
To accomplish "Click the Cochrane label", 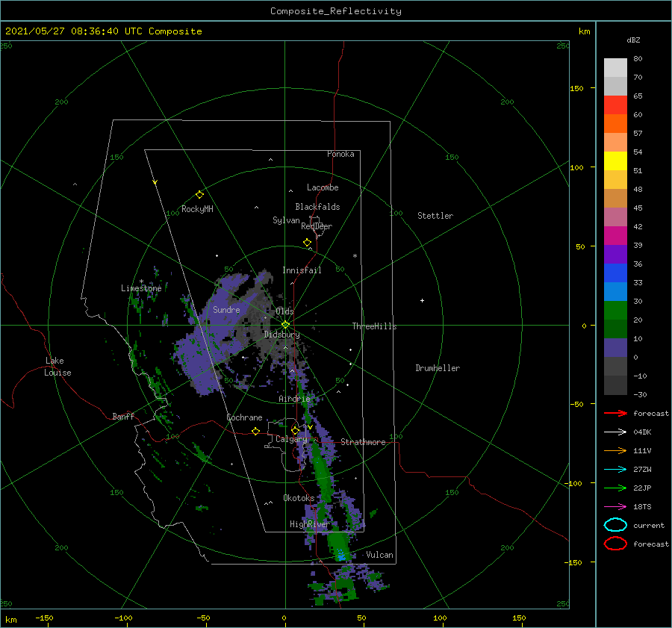I will pyautogui.click(x=244, y=417).
